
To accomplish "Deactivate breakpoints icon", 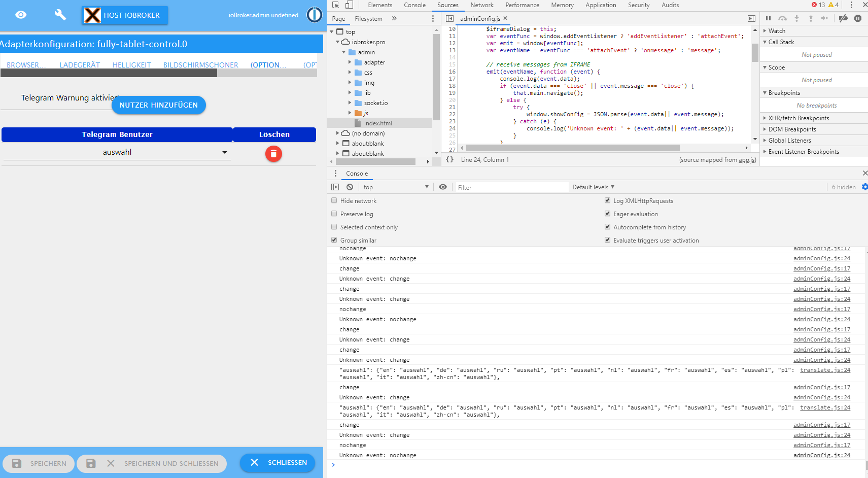I will (x=843, y=18).
